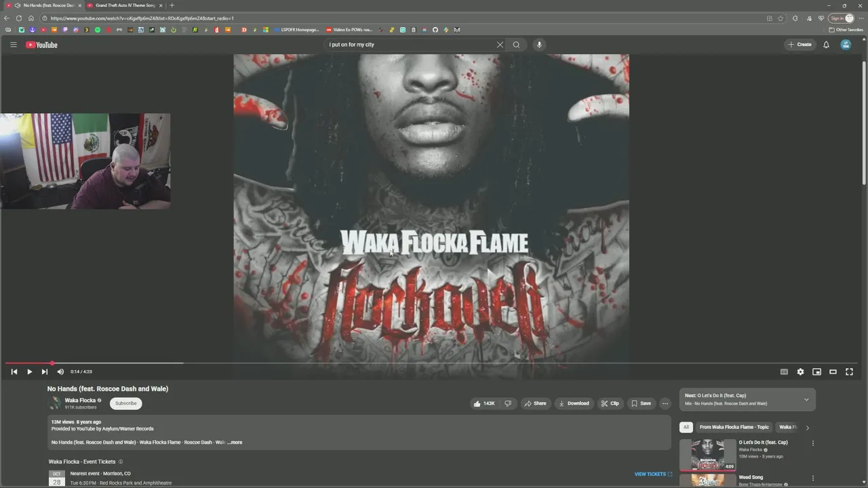Dislike the No Hands video
The image size is (868, 488).
[508, 403]
